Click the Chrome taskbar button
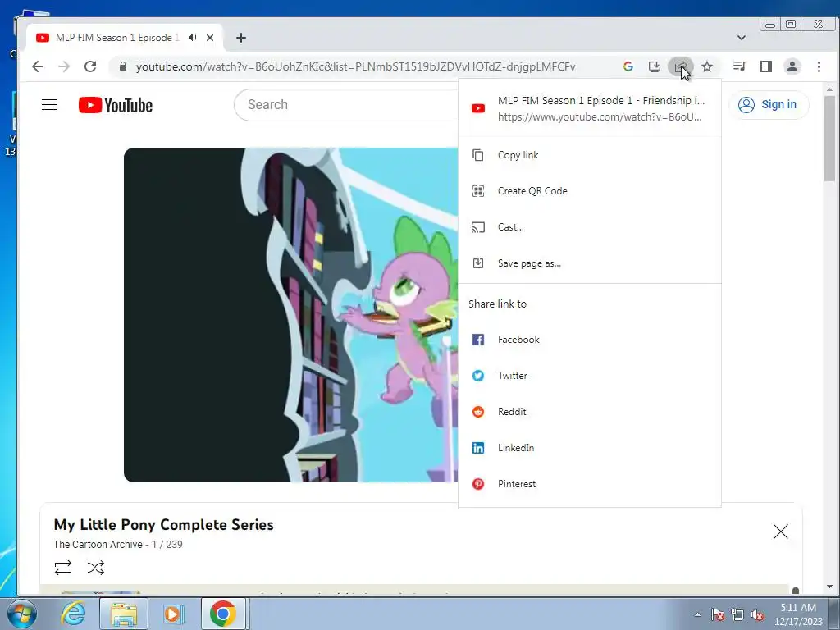The height and width of the screenshot is (630, 840). coord(223,614)
